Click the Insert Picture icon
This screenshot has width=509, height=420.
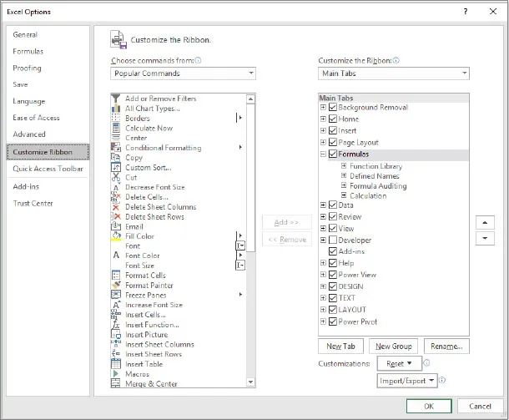(116, 335)
